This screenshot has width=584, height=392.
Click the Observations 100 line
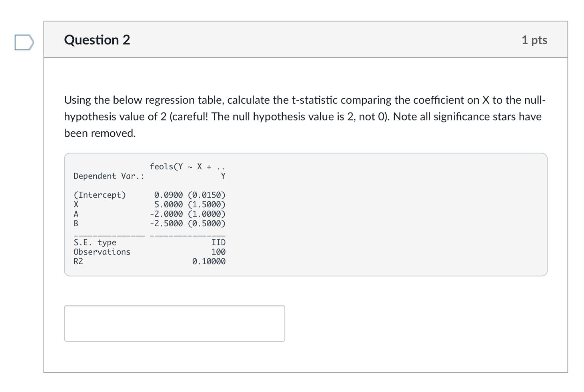coord(149,252)
